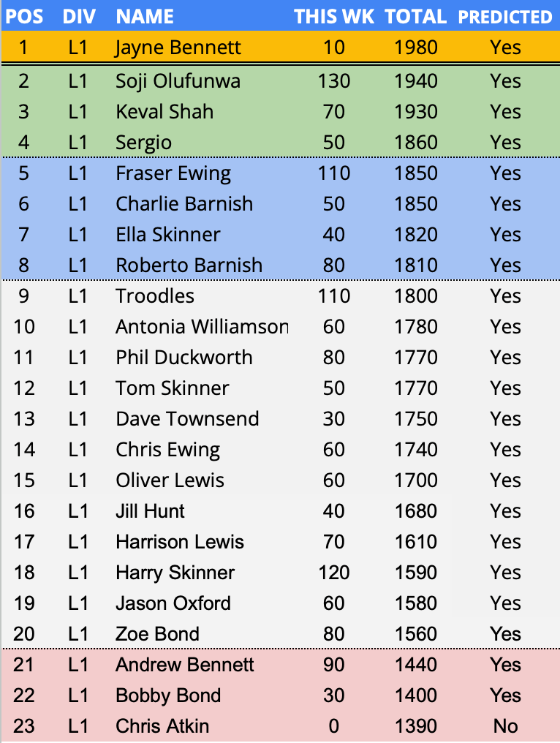
Task: Click the THIS WK column header
Action: pyautogui.click(x=334, y=16)
